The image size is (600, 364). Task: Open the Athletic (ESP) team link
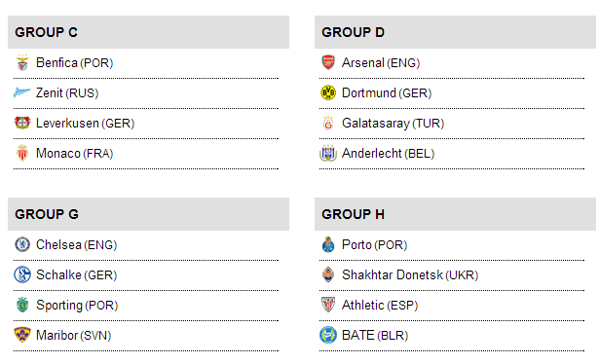380,306
